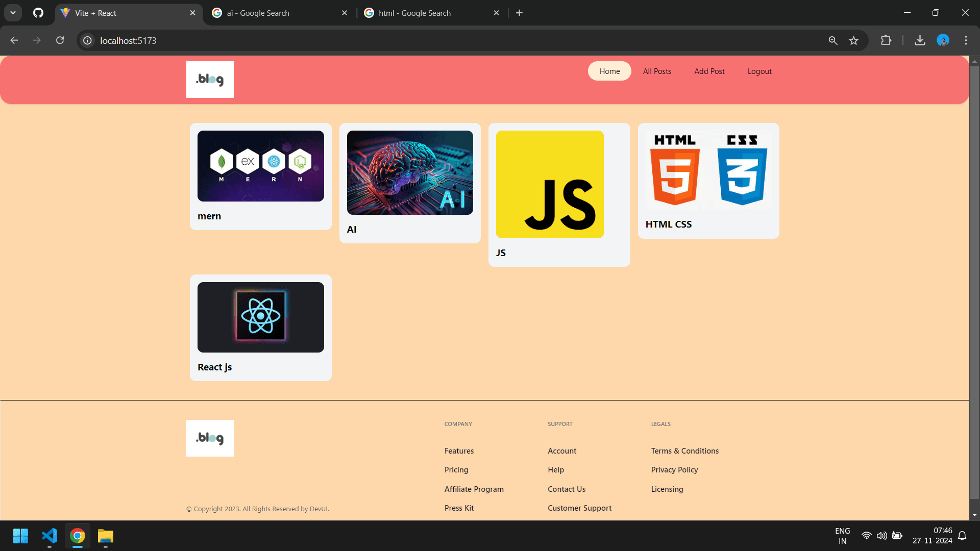Open File Explorer from the taskbar
This screenshot has width=980, height=551.
point(106,536)
